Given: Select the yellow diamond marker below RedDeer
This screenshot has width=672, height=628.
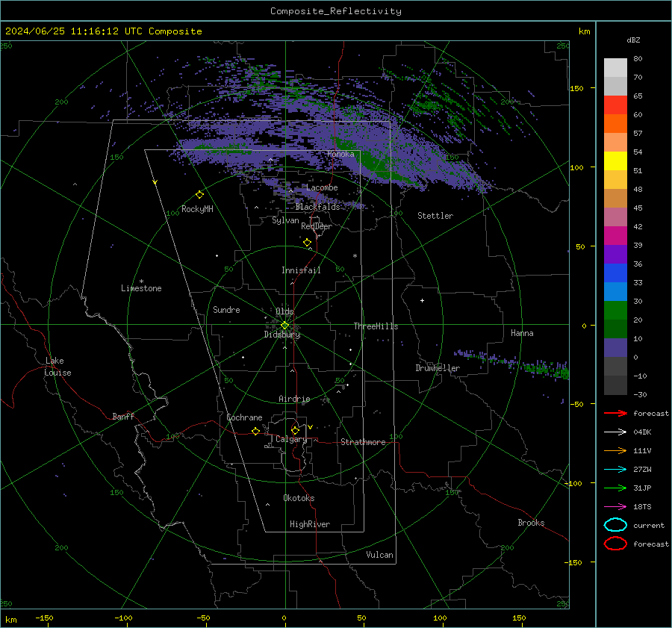Looking at the screenshot, I should [307, 243].
